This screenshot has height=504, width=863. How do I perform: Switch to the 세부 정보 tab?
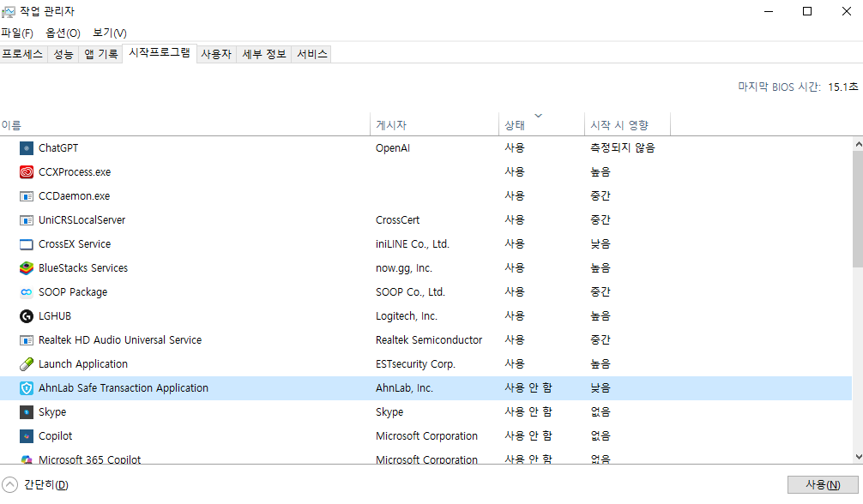(x=264, y=54)
